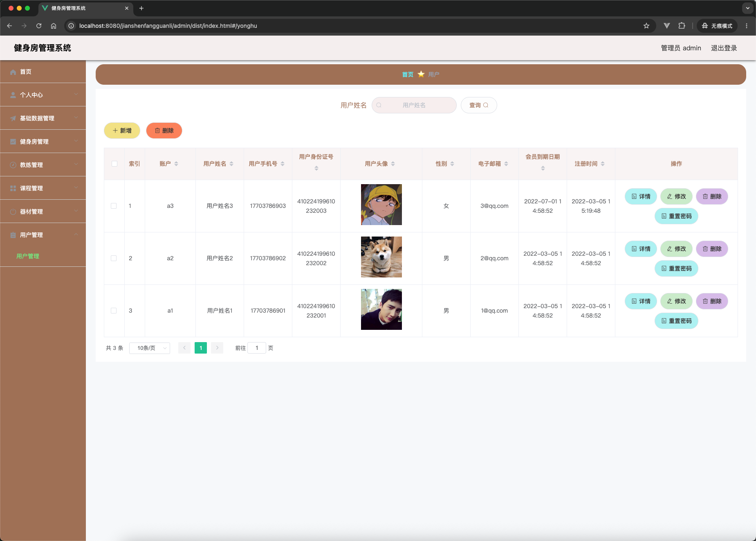Sort by 账户 column
Screen dimensions: 756x541
click(x=176, y=164)
